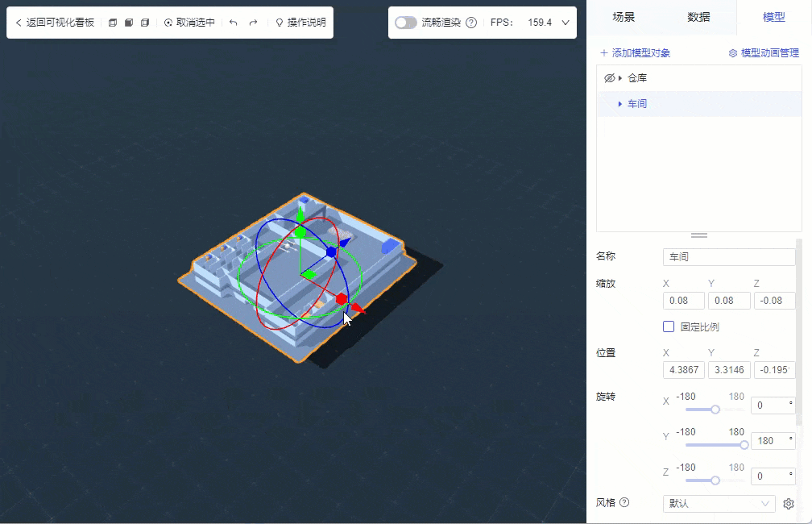
Task: Open the help icon next to 流畅渲染
Action: [x=471, y=23]
